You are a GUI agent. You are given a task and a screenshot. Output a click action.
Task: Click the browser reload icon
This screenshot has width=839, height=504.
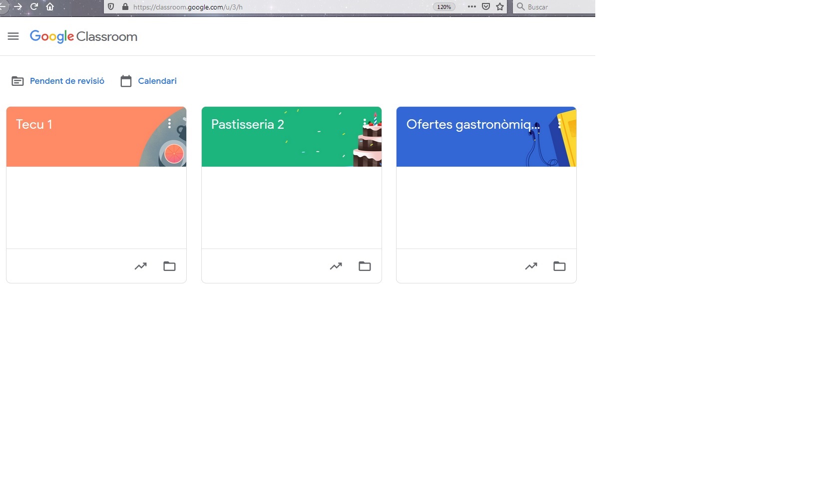coord(34,6)
